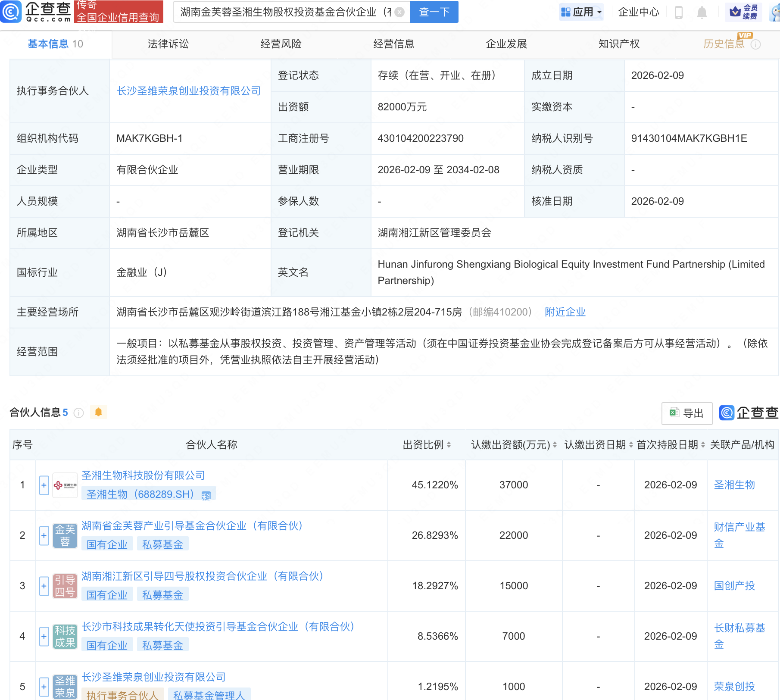The width and height of the screenshot is (780, 700).
Task: Clear the search box with the X icon
Action: coord(399,12)
